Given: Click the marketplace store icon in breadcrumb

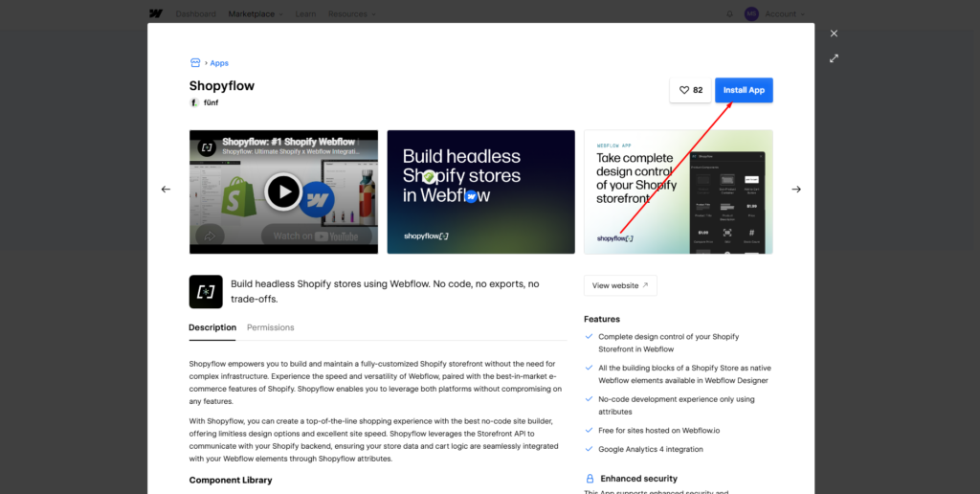Looking at the screenshot, I should (x=195, y=63).
